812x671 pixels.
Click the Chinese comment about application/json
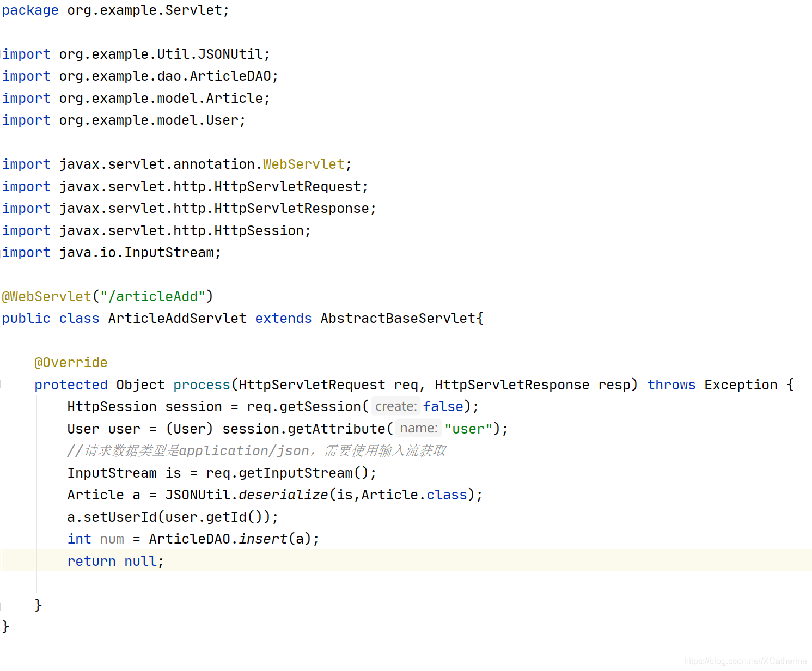pyautogui.click(x=257, y=450)
